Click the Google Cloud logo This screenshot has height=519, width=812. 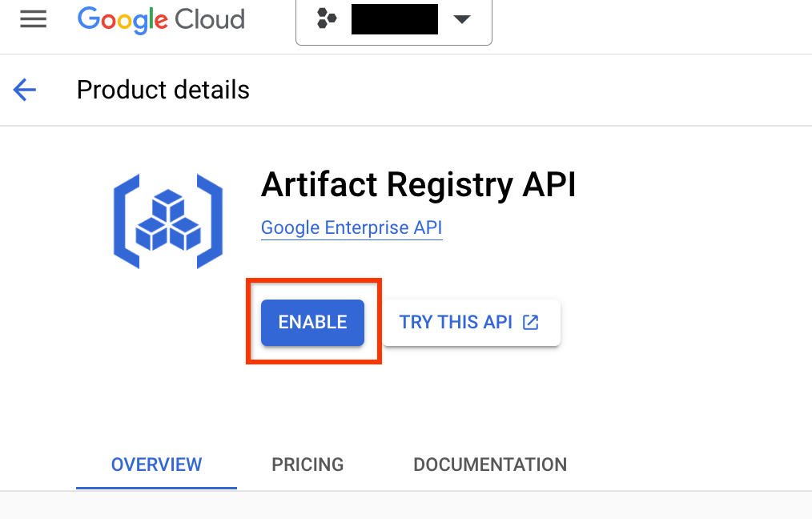coord(160,20)
